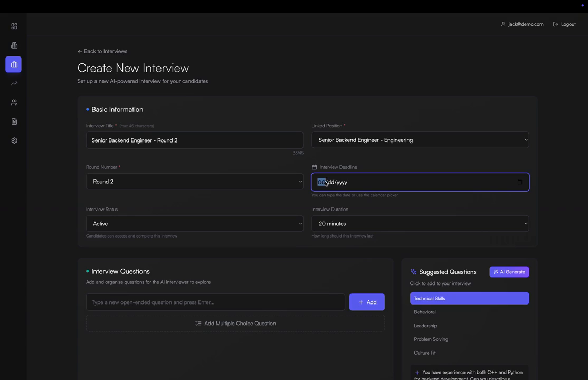This screenshot has width=588, height=380.
Task: Open the analytics trend icon in sidebar
Action: coord(14,83)
